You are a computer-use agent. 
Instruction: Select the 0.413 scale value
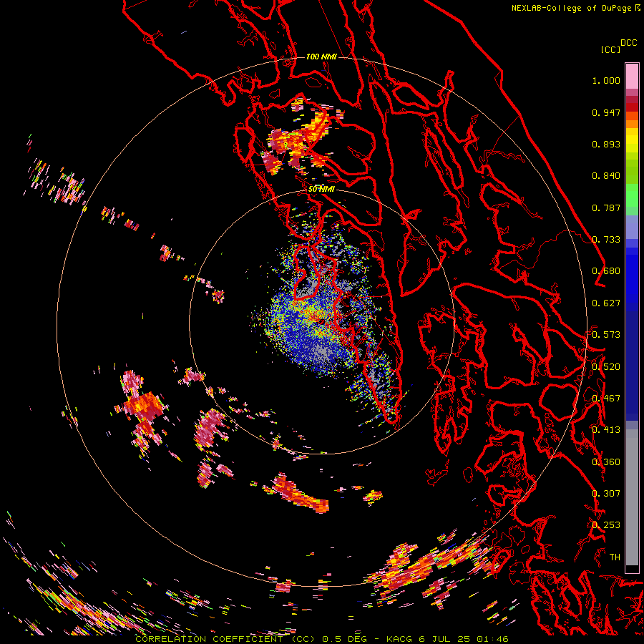click(x=606, y=430)
